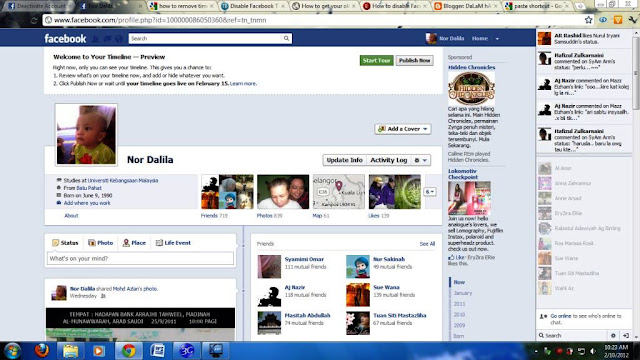Open Activity Log
640x360 pixels.
click(389, 160)
